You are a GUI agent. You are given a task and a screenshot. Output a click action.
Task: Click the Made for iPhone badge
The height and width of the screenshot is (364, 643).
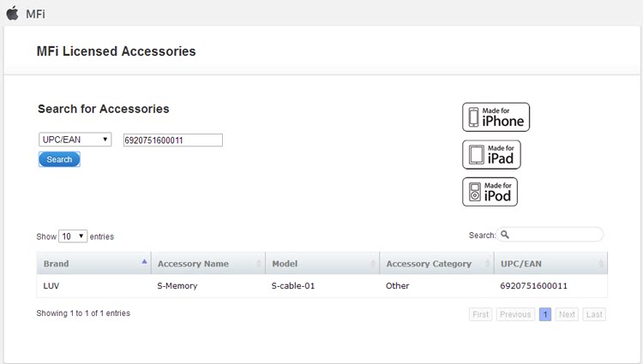click(x=496, y=117)
